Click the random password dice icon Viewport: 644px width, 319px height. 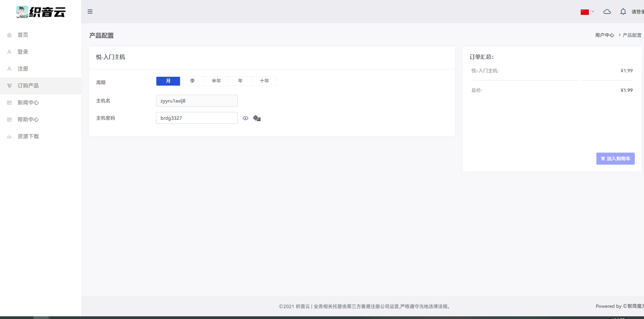(257, 118)
